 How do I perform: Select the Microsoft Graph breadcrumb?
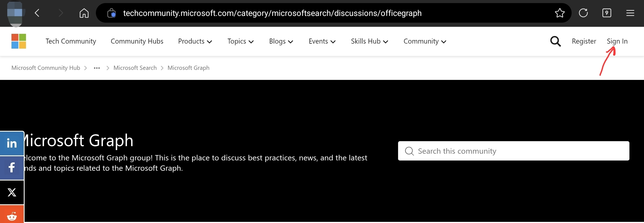(x=188, y=68)
